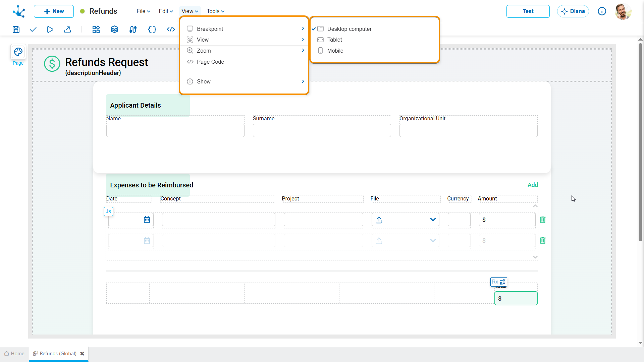This screenshot has width=644, height=362.
Task: Open the Diana assistant button
Action: coord(573,11)
